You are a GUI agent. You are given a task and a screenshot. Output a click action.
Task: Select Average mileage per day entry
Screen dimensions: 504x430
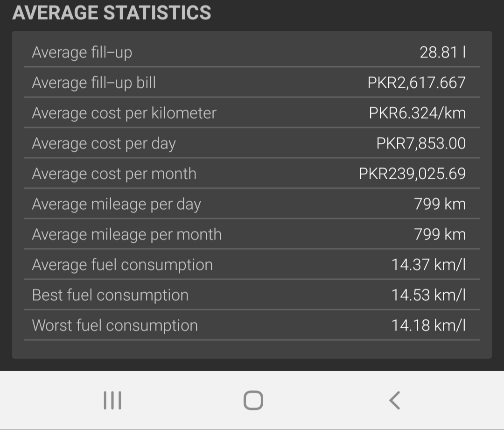pos(252,204)
